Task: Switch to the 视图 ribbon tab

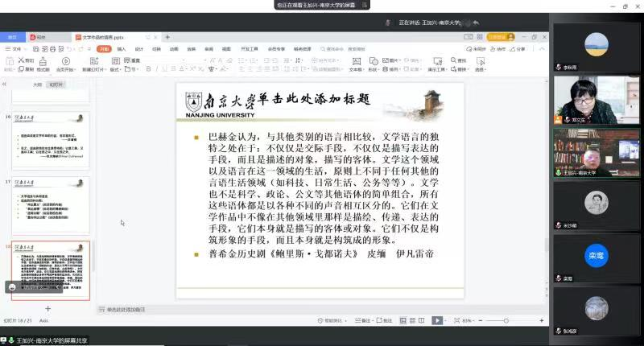Action: coord(226,48)
